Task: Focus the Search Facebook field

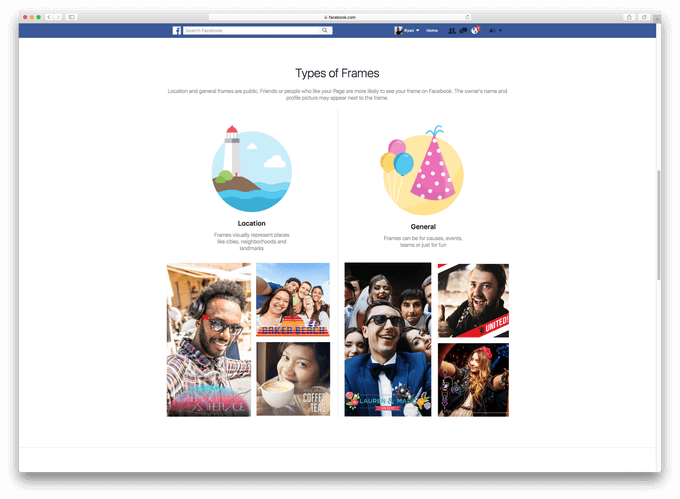Action: pos(252,30)
